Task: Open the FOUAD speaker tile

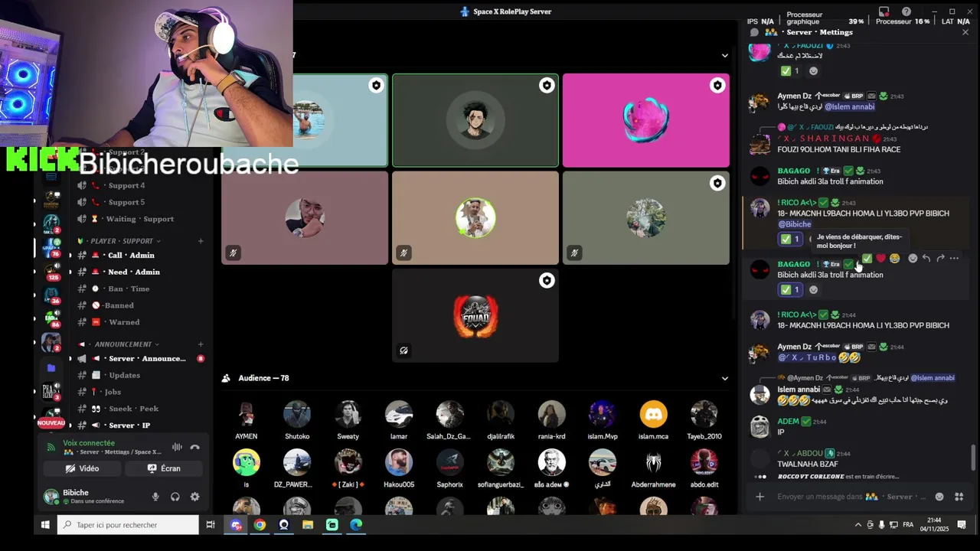Action: 475,315
